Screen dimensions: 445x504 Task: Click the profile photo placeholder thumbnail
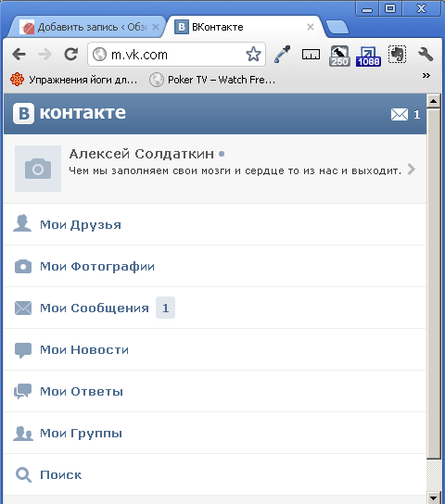(x=38, y=169)
